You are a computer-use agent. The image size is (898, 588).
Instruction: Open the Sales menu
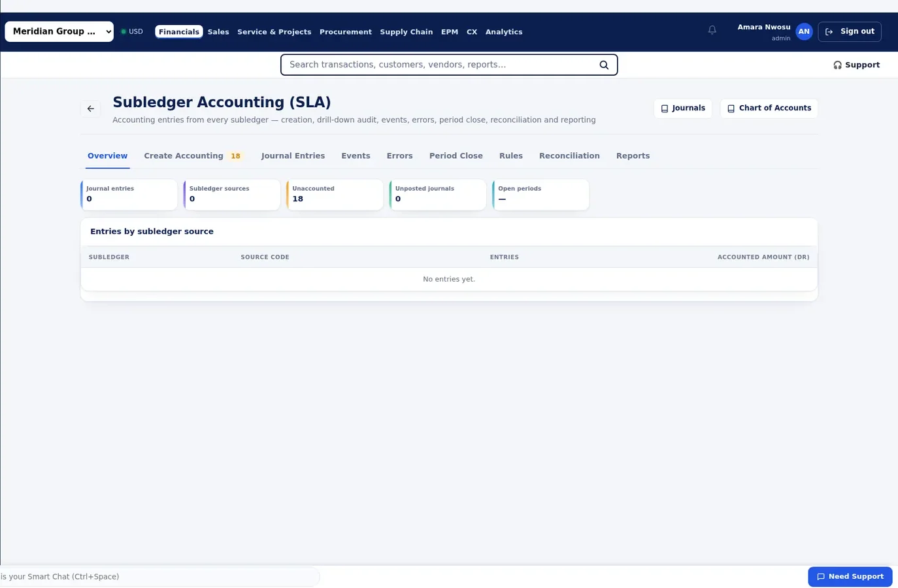(218, 31)
